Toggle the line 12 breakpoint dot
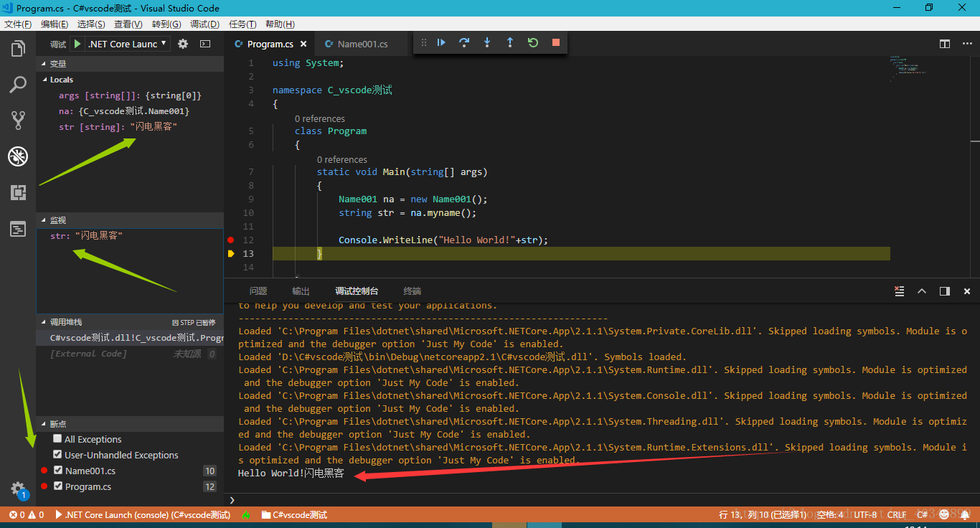This screenshot has height=528, width=980. tap(230, 240)
